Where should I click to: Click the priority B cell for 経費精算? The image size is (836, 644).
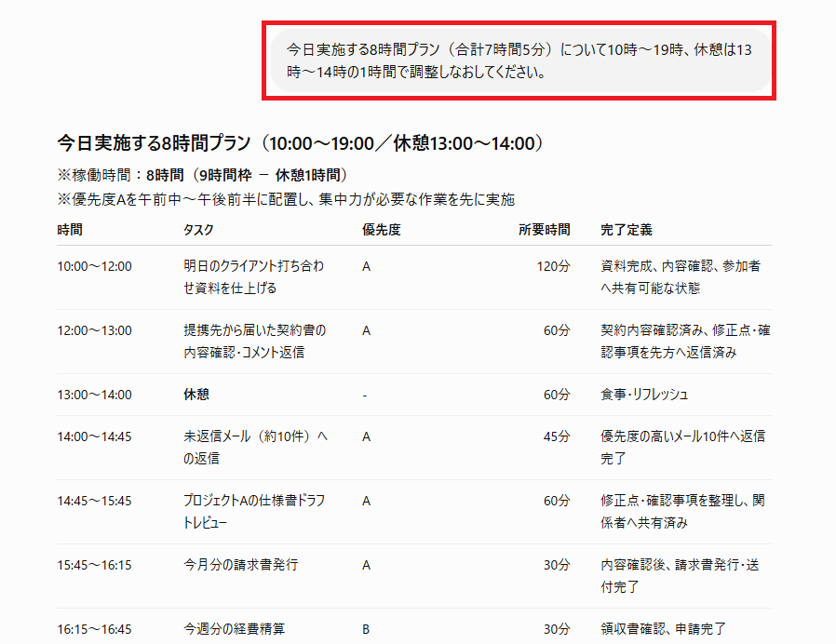(366, 630)
